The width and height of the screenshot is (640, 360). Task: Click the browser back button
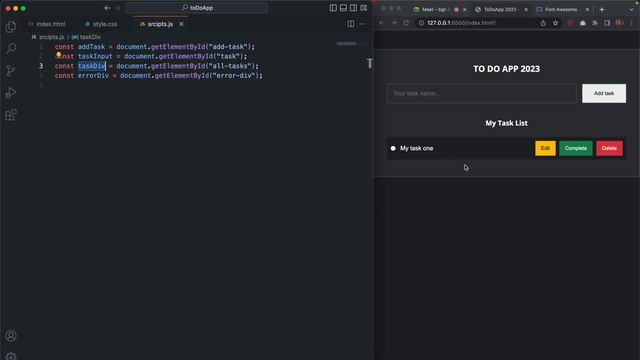point(382,23)
